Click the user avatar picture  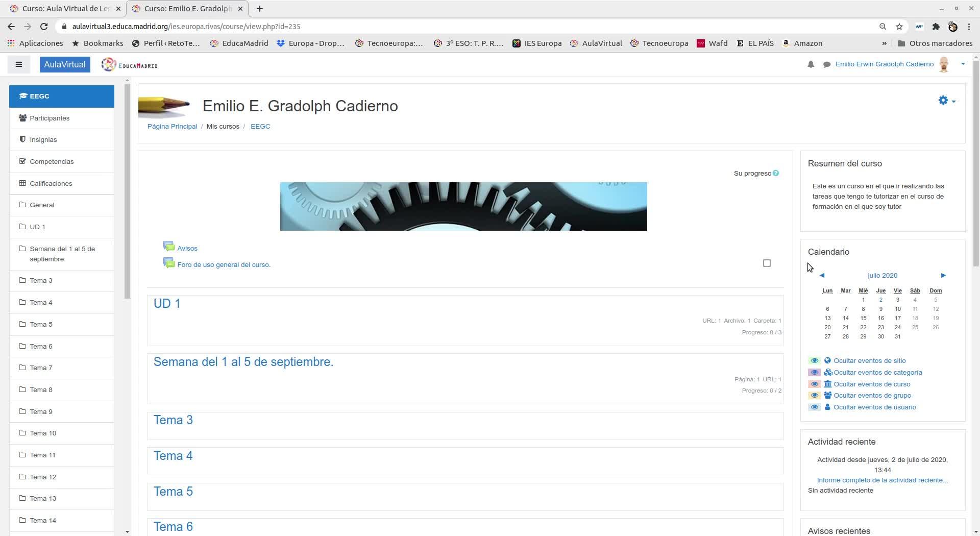[x=944, y=64]
